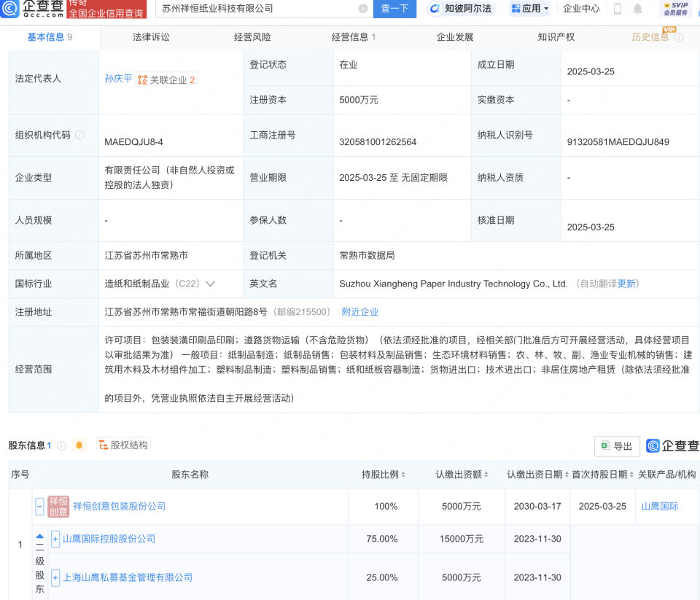The height and width of the screenshot is (600, 700).
Task: Select taxpayer ID 91320581MAEDQJU849
Action: pyautogui.click(x=618, y=142)
